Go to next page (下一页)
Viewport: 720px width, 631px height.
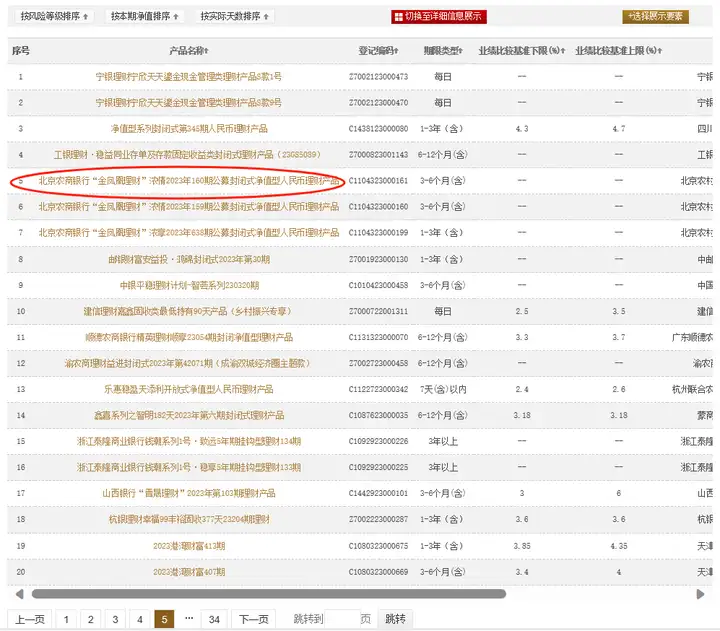pos(253,620)
